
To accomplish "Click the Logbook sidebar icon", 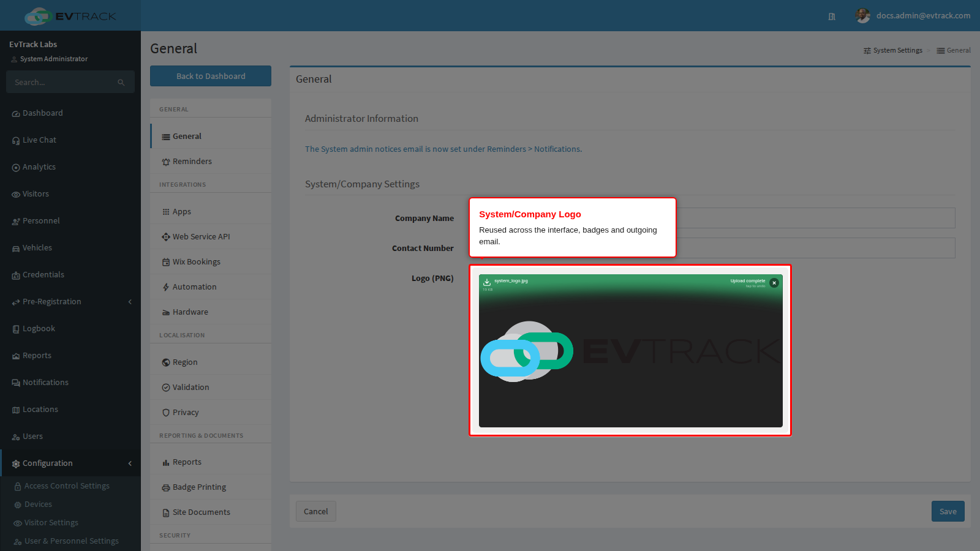I will coord(16,329).
